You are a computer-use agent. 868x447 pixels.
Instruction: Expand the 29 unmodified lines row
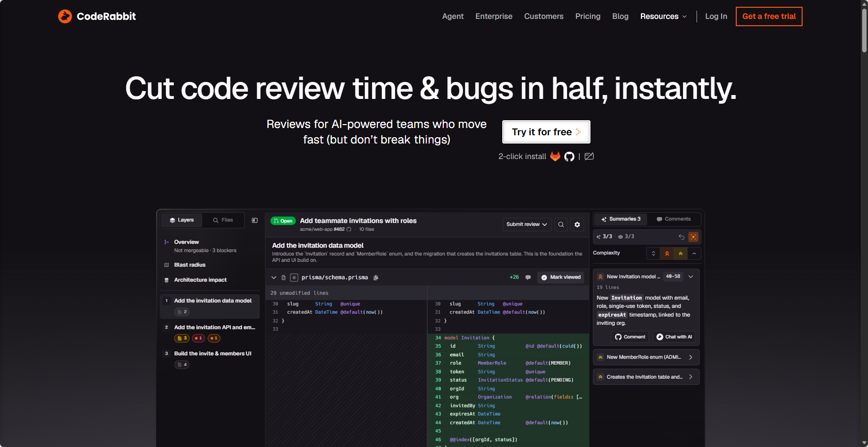pyautogui.click(x=346, y=293)
